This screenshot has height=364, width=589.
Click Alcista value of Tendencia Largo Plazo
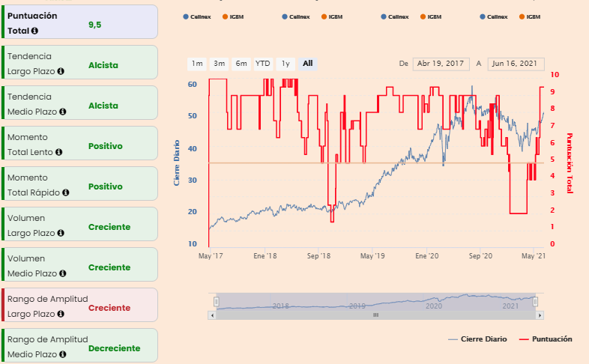103,65
